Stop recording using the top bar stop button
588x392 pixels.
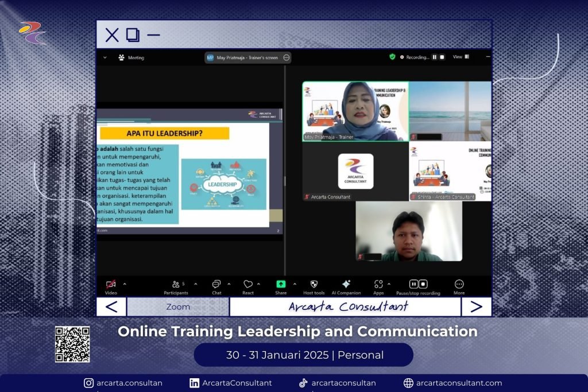[442, 57]
